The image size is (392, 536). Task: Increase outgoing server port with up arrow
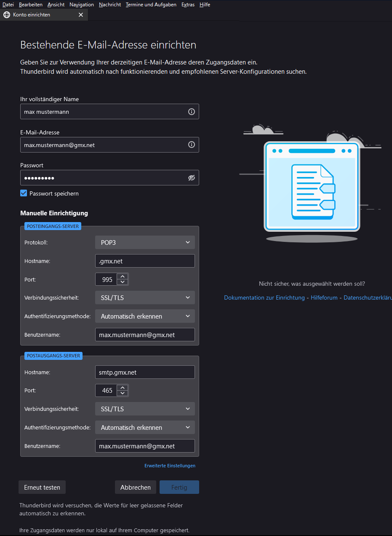(x=123, y=388)
